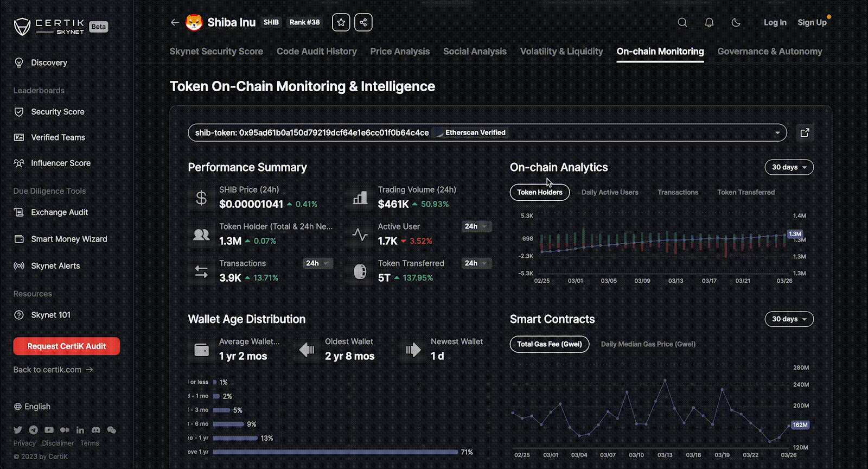
Task: Open Security Score leaderboard
Action: 49,112
